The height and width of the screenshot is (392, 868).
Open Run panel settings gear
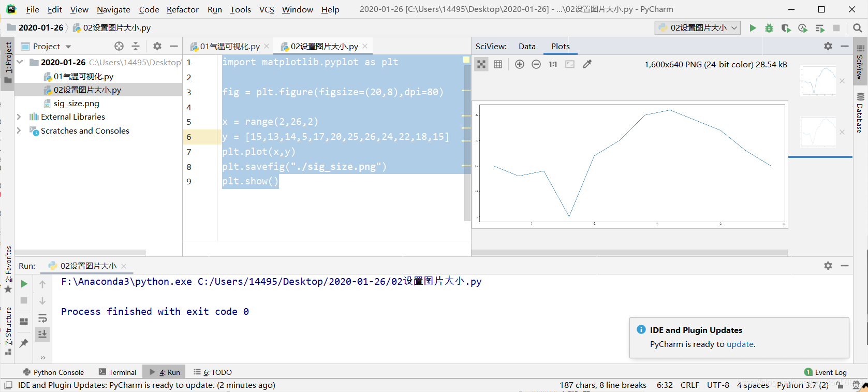[828, 266]
